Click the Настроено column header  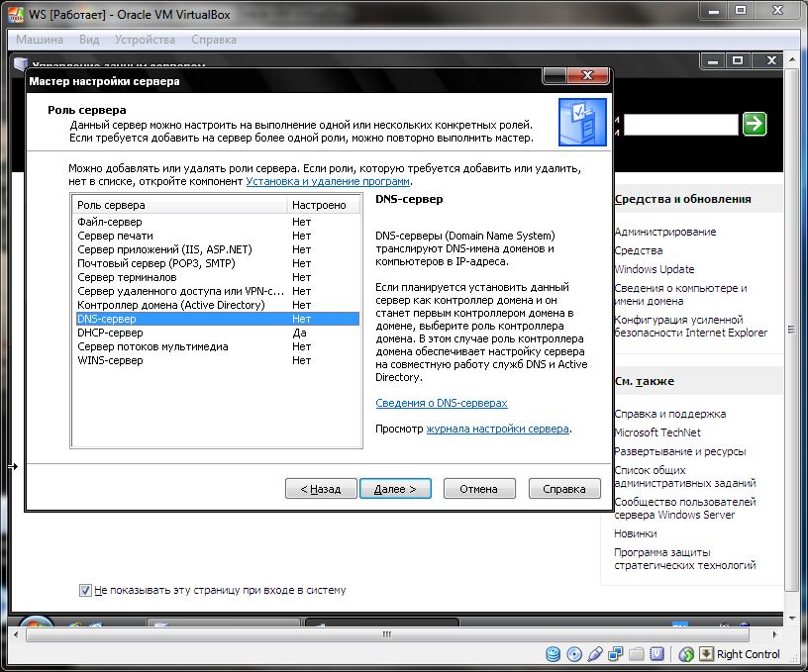coord(323,205)
